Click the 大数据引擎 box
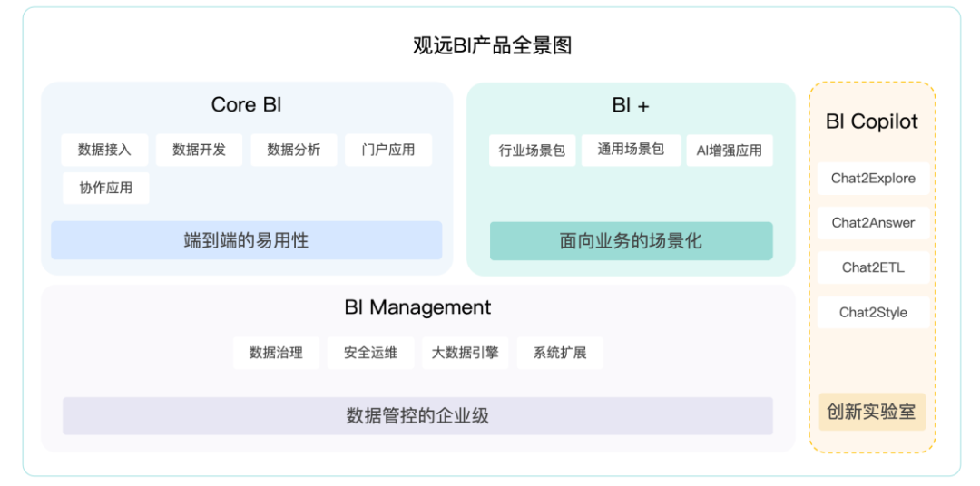Image resolution: width=980 pixels, height=486 pixels. tap(465, 353)
